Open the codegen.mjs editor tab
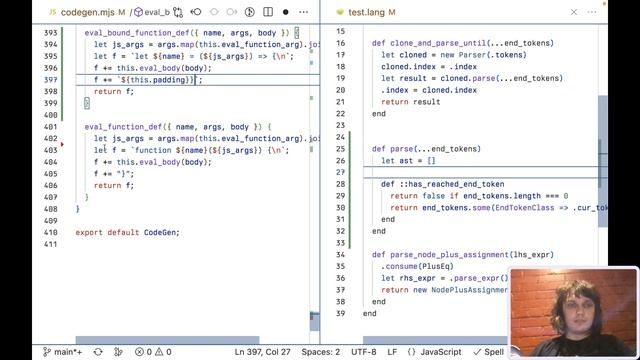Image resolution: width=640 pixels, height=360 pixels. [87, 12]
